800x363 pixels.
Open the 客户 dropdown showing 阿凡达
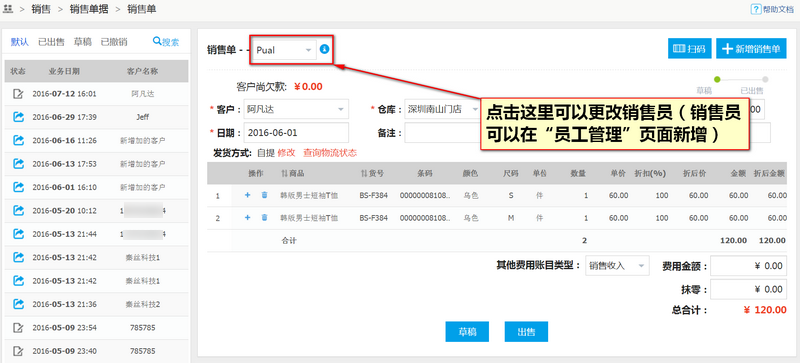tap(296, 109)
